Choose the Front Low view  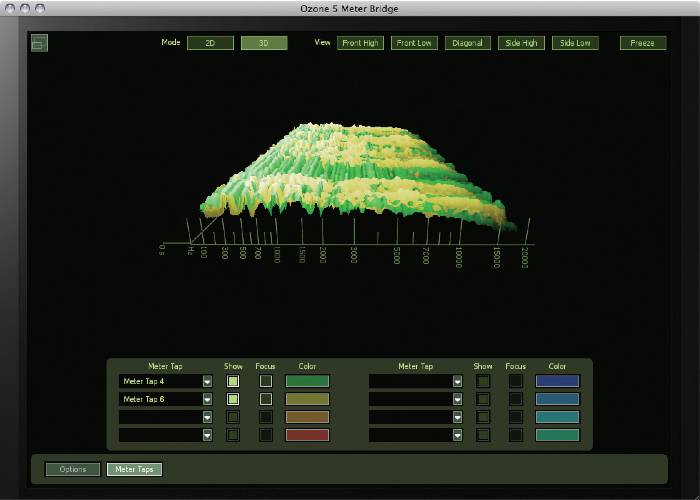point(415,43)
